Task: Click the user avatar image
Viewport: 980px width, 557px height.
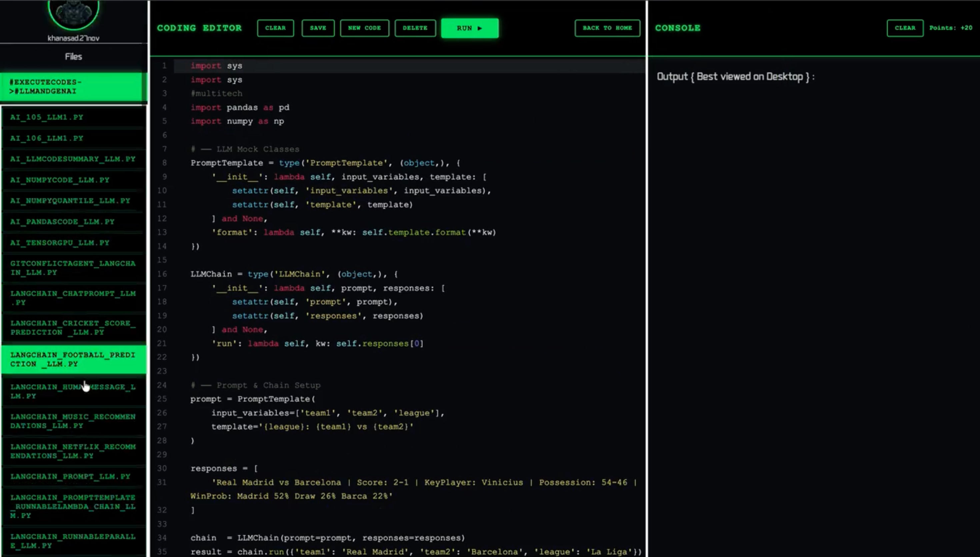Action: (x=73, y=14)
